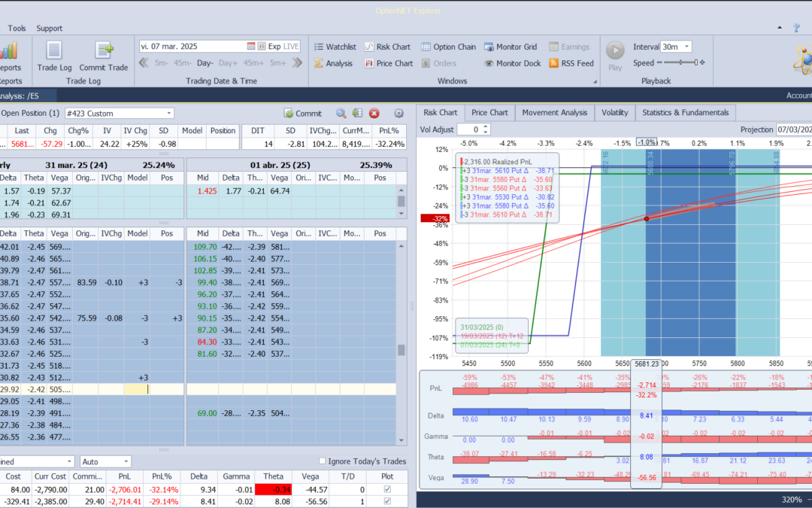Switch to the Price Chart tab
Image resolution: width=812 pixels, height=508 pixels.
click(x=489, y=112)
